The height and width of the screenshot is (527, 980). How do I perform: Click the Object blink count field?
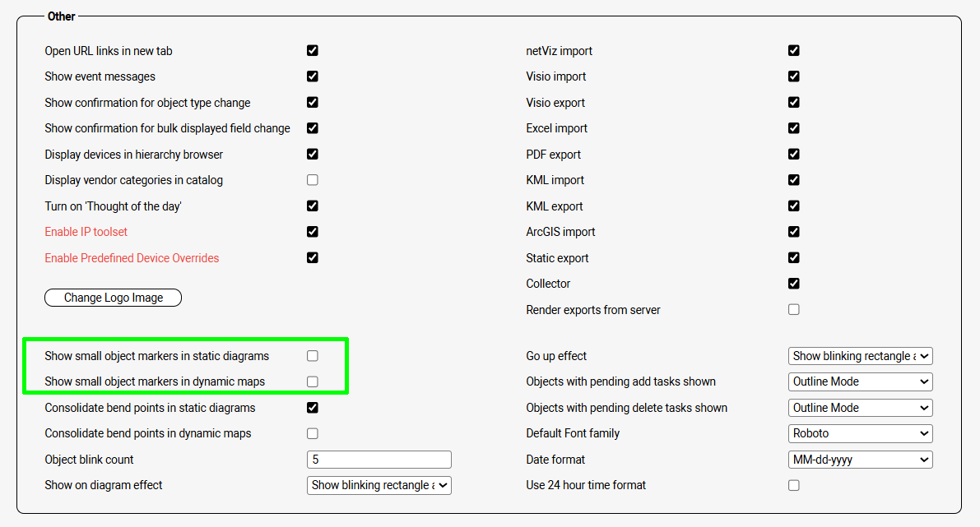379,460
